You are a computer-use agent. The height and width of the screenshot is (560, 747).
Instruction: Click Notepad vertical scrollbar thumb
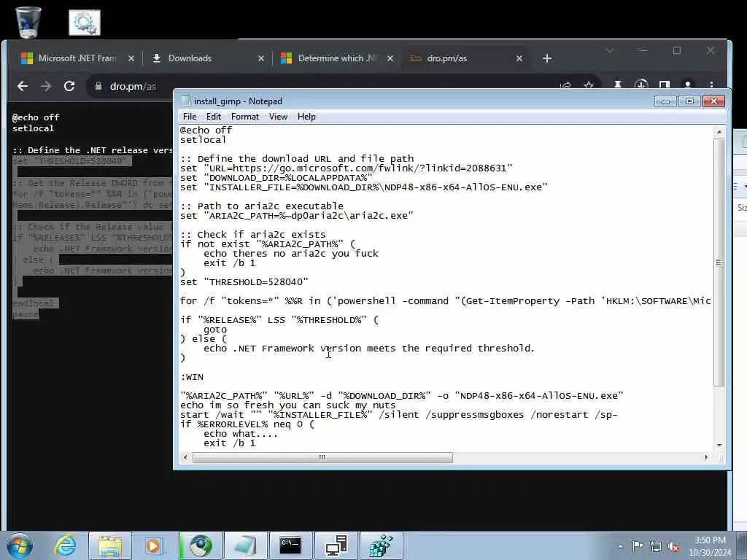click(719, 262)
